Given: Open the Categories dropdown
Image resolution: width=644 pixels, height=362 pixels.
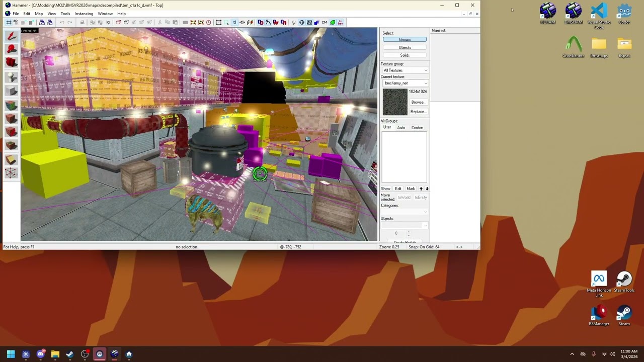Looking at the screenshot, I should pyautogui.click(x=426, y=212).
